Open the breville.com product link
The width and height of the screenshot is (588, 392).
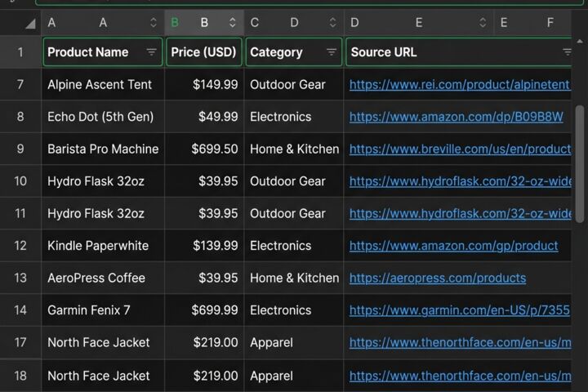(x=460, y=149)
